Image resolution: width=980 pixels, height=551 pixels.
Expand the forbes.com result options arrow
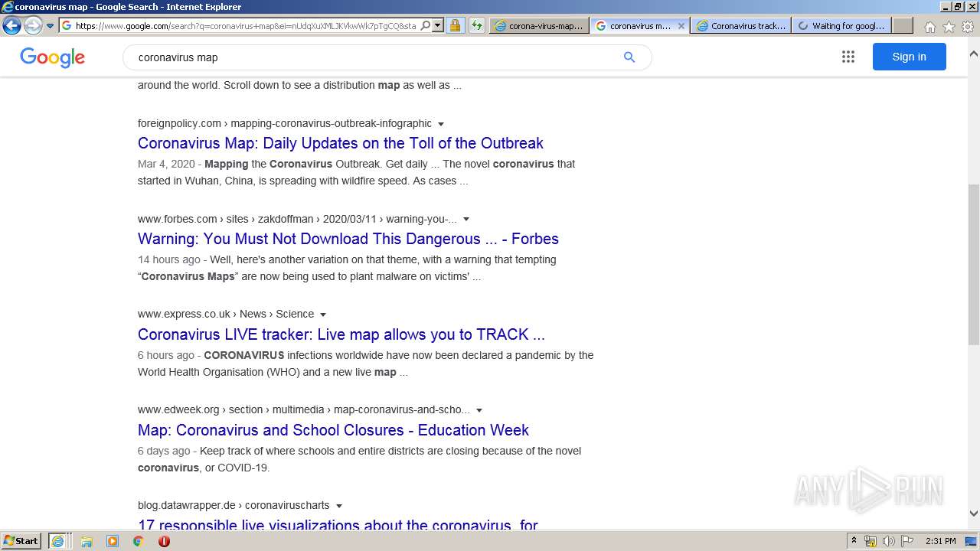coord(466,220)
